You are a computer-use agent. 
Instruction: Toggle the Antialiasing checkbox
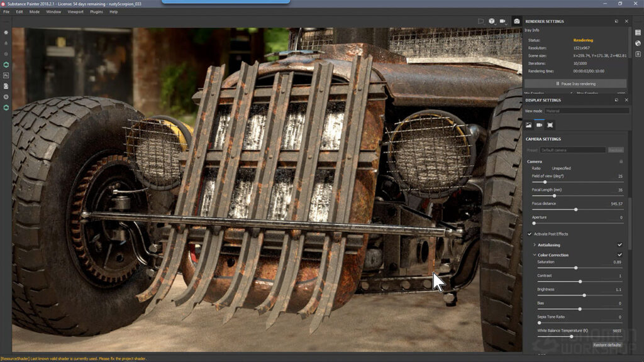pyautogui.click(x=619, y=245)
